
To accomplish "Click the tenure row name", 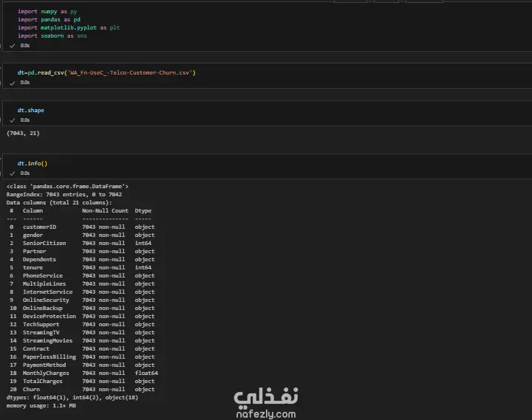I will [33, 268].
